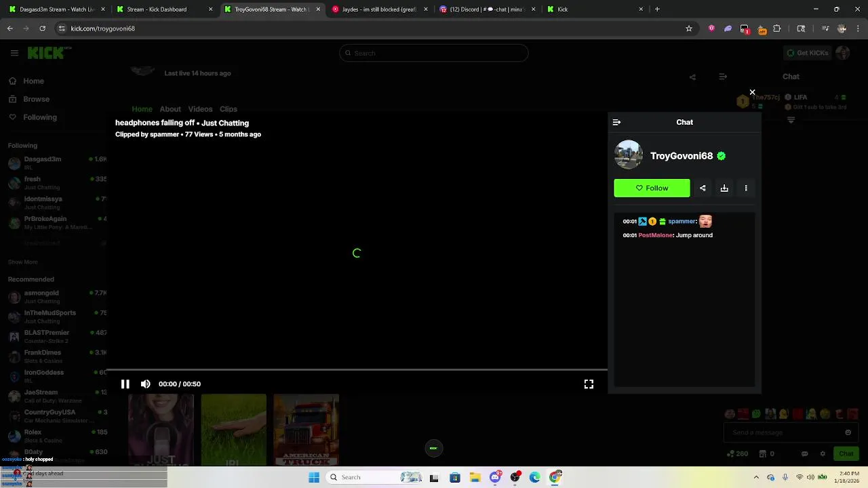Focus the Kick search field
Image resolution: width=868 pixels, height=488 pixels.
pyautogui.click(x=434, y=53)
